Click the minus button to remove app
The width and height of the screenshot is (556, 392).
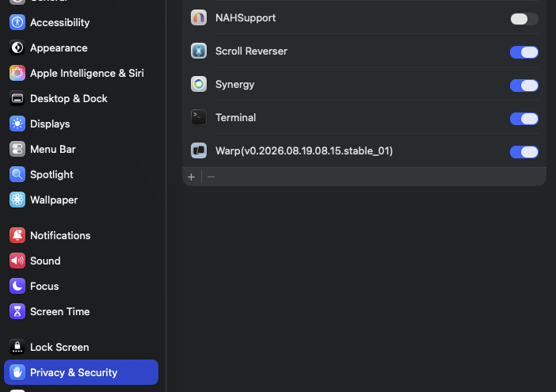[211, 177]
